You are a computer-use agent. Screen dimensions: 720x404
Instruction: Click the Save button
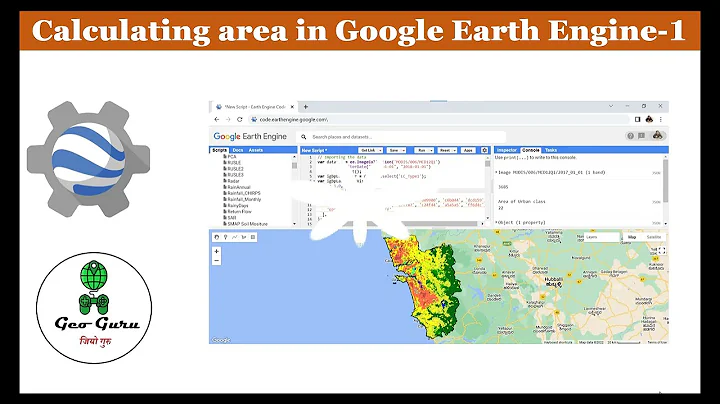tap(394, 150)
